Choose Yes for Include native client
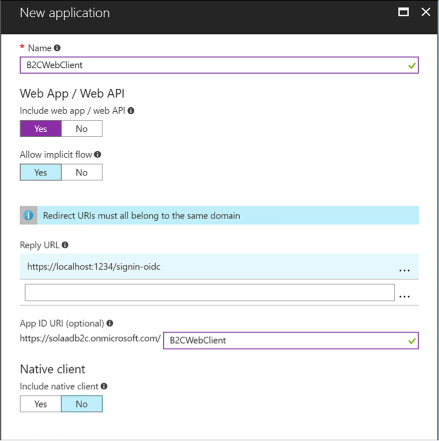 click(x=41, y=404)
